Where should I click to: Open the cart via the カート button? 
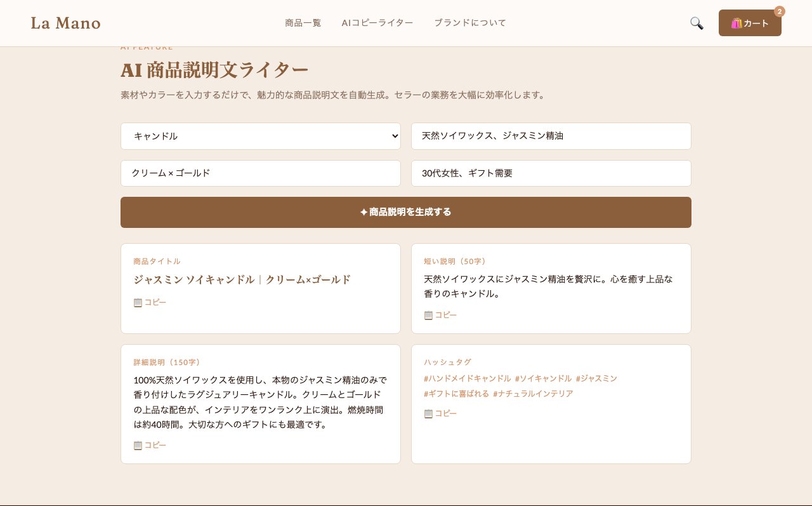tap(750, 23)
